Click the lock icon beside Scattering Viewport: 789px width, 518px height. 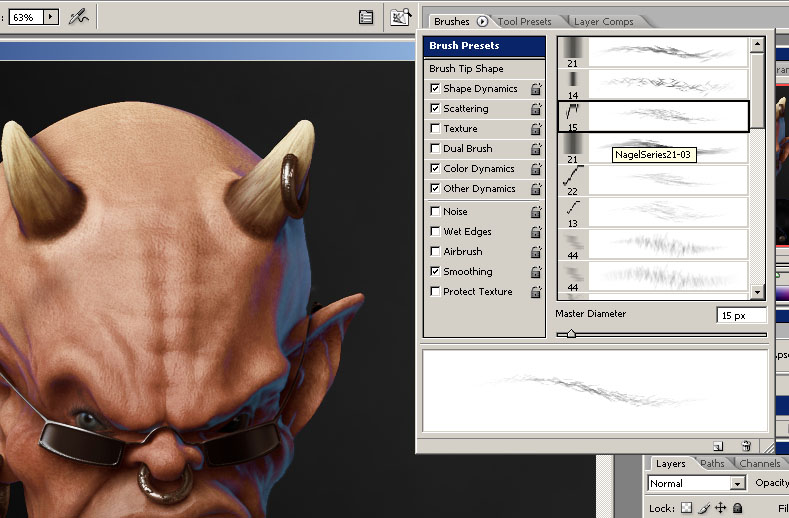point(536,109)
